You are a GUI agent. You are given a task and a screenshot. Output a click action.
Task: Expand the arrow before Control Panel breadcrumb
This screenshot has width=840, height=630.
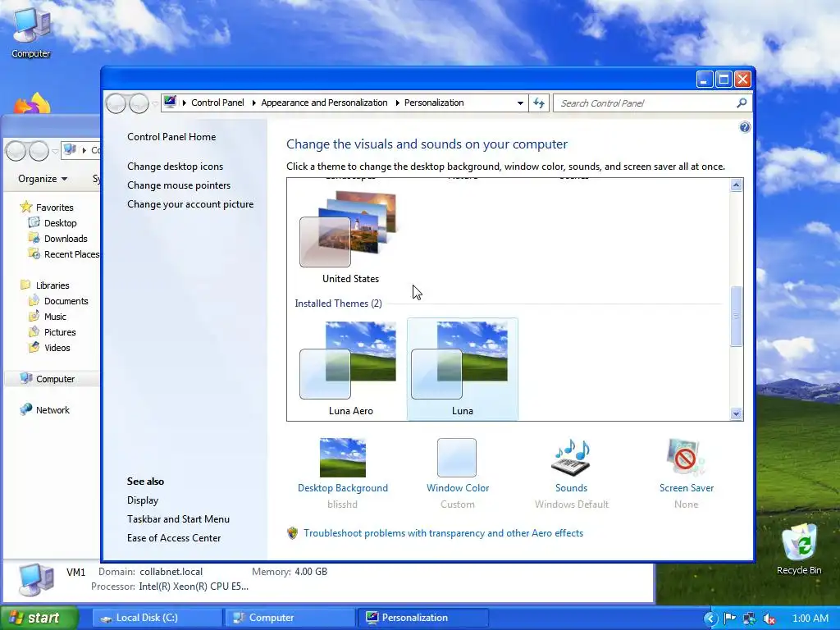(184, 103)
